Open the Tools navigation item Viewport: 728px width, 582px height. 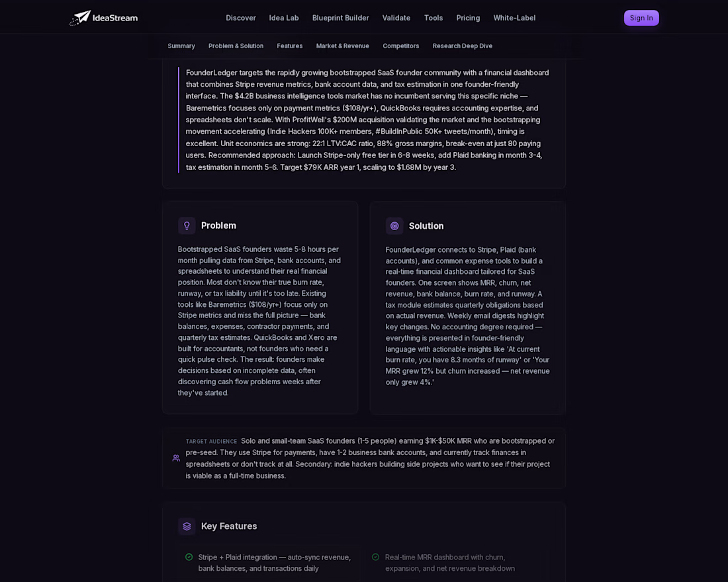coord(433,18)
